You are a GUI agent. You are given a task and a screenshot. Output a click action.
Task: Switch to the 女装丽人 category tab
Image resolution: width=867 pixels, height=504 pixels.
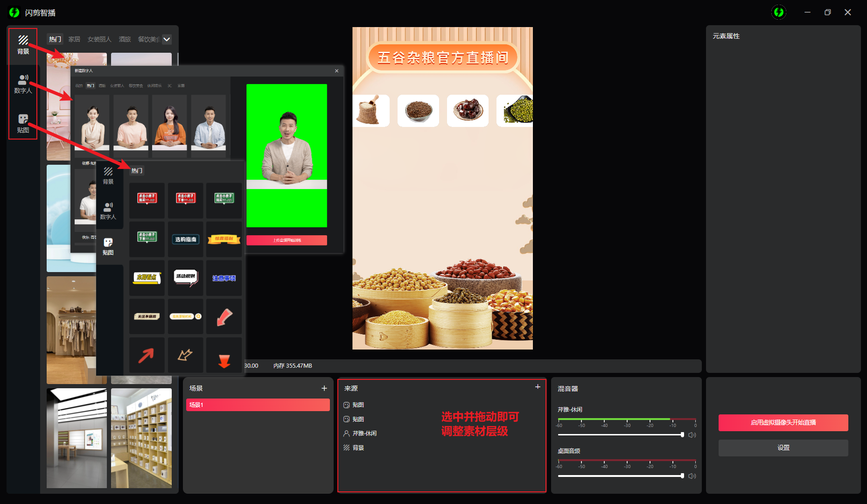[99, 39]
